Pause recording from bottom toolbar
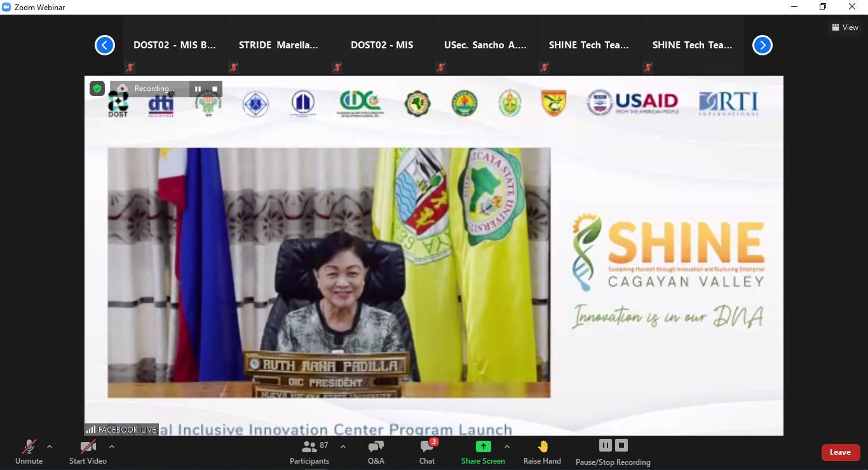 [606, 445]
